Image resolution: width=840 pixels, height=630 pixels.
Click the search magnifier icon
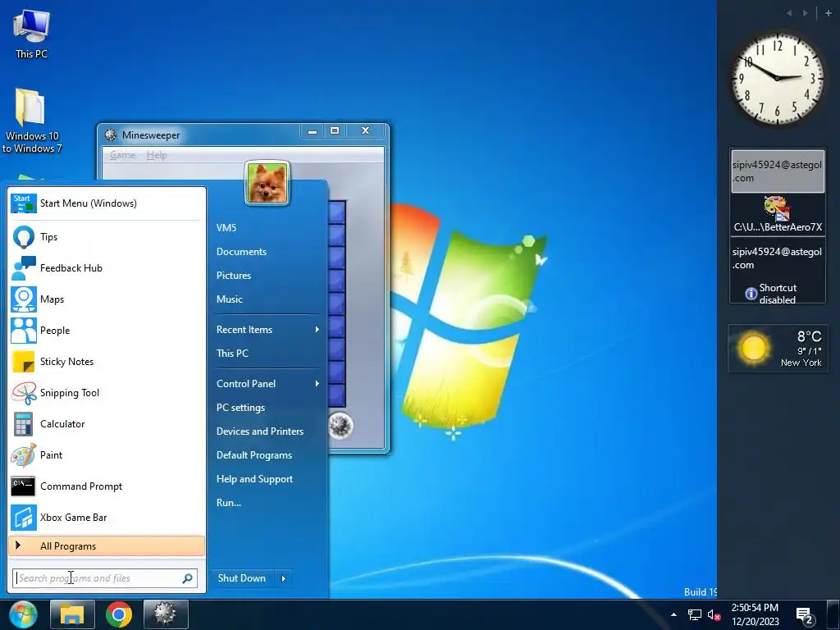pyautogui.click(x=187, y=578)
